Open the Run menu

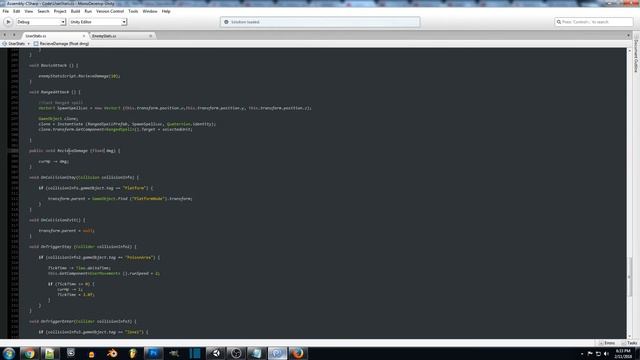point(88,11)
